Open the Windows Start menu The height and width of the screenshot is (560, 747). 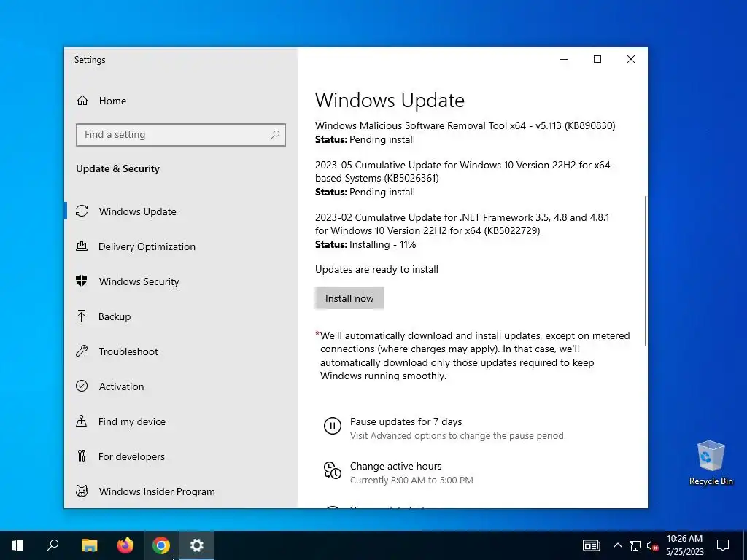pyautogui.click(x=18, y=545)
